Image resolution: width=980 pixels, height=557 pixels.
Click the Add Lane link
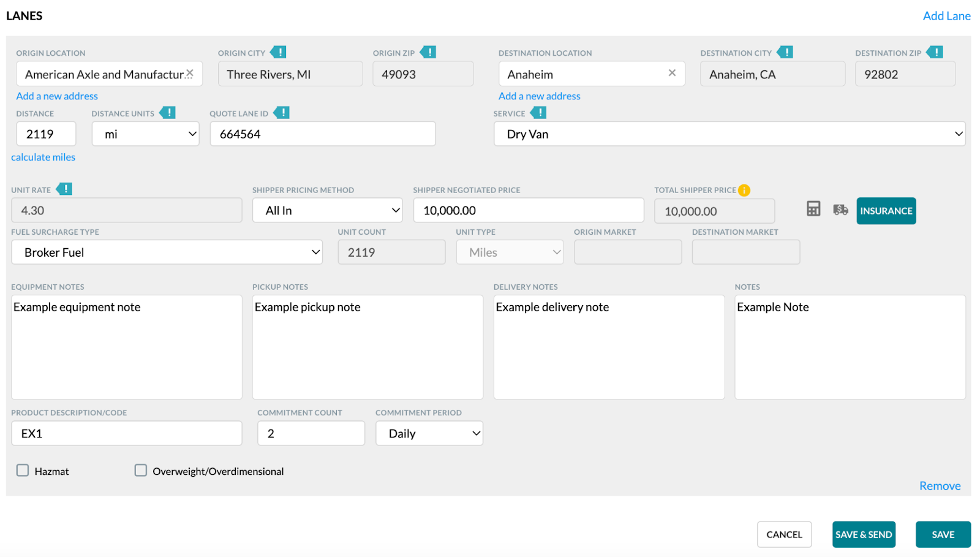[946, 16]
